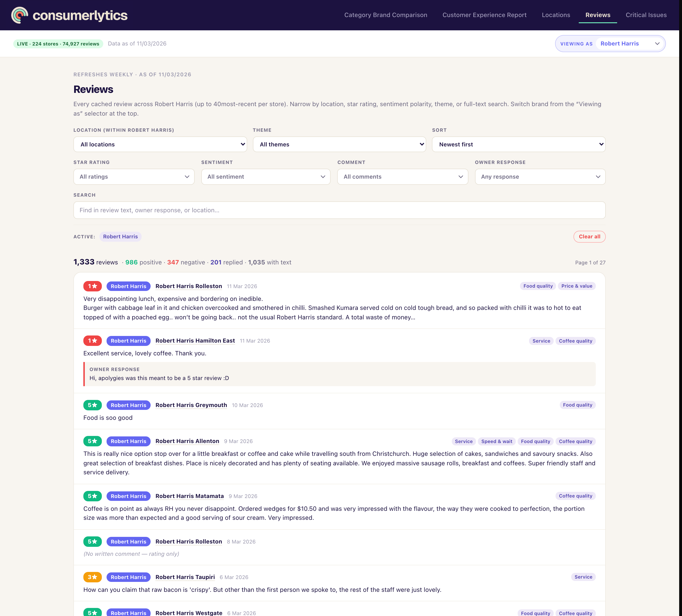Click the Service tag on the Allenton review
The image size is (682, 616).
463,441
